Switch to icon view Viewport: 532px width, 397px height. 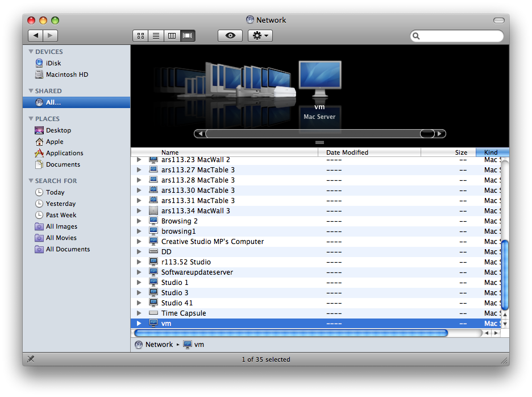coord(140,36)
